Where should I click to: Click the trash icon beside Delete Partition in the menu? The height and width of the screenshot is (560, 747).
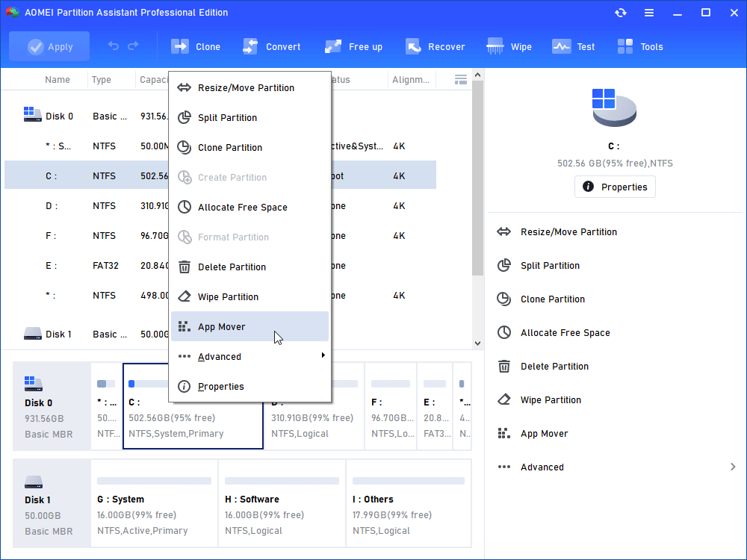click(x=185, y=267)
